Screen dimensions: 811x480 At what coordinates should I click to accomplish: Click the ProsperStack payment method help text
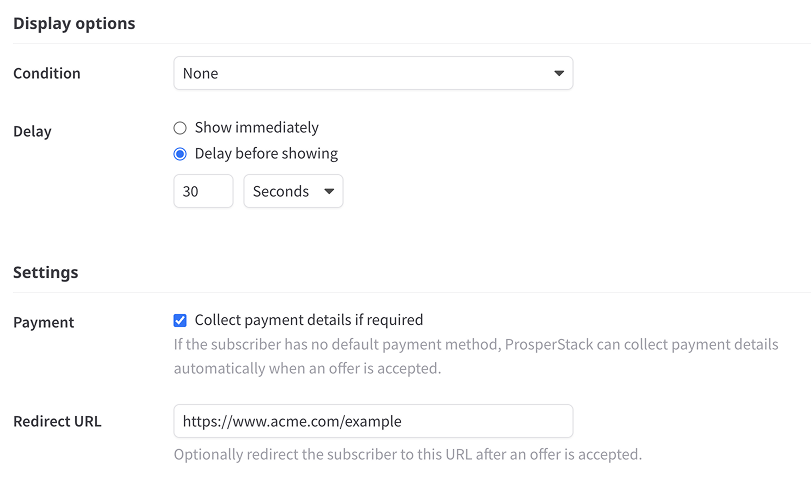pyautogui.click(x=476, y=356)
